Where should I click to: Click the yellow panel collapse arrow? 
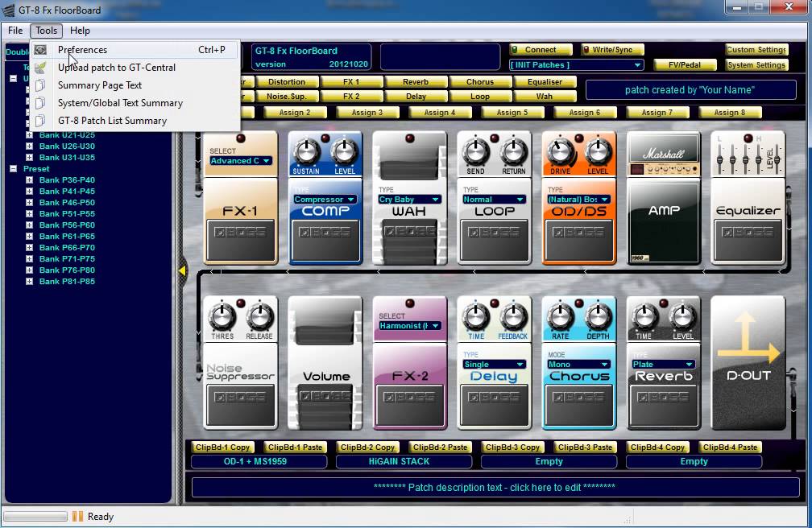click(x=182, y=270)
